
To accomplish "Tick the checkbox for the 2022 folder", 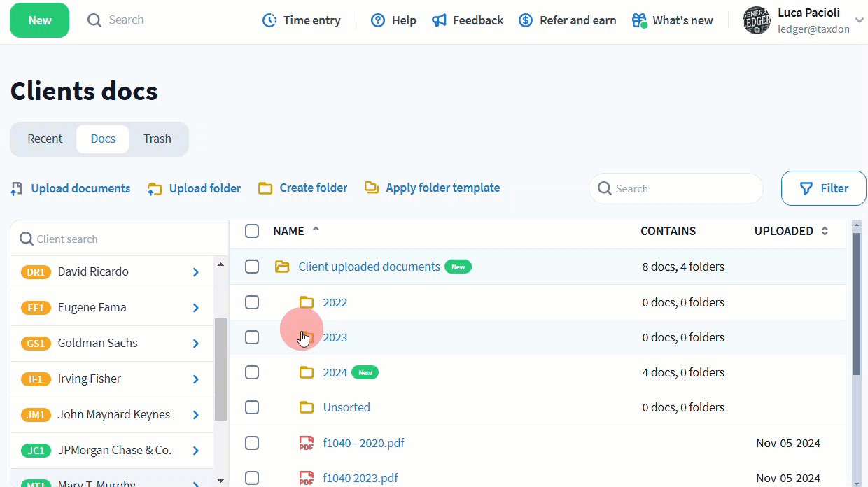I will click(x=252, y=302).
